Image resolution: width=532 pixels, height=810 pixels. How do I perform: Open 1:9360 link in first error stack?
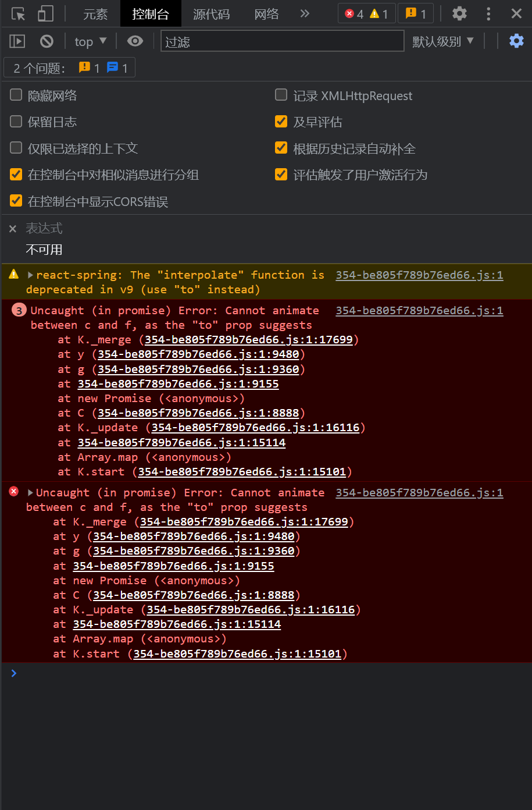coord(198,369)
